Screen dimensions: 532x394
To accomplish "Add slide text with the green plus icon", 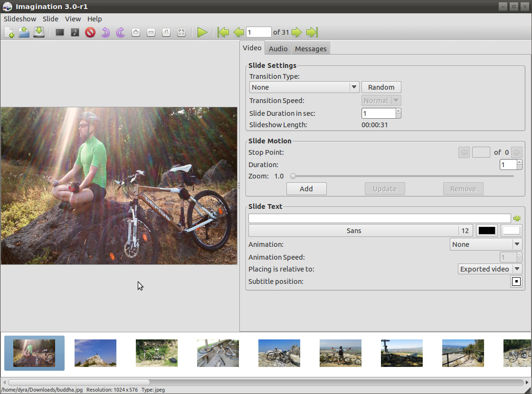I will pyautogui.click(x=517, y=218).
